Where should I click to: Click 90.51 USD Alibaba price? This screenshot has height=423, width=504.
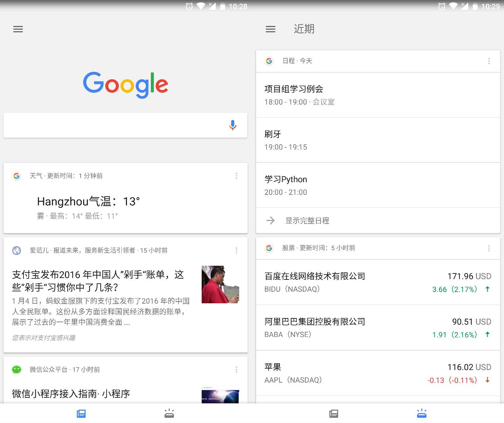(x=472, y=322)
